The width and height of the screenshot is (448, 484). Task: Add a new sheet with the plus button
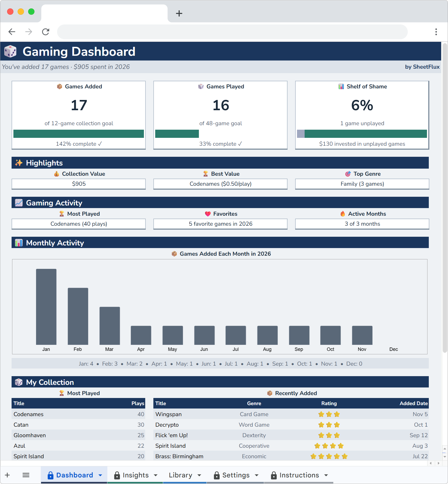coord(7,475)
